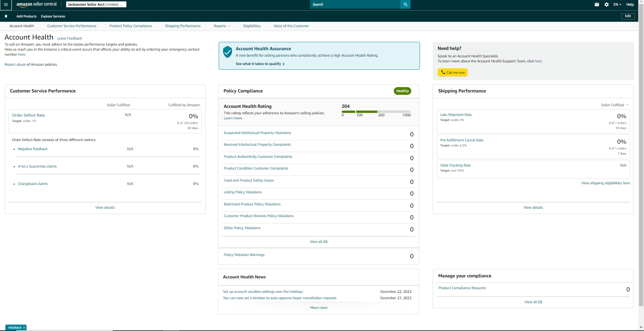This screenshot has height=331, width=644.
Task: Click View shipping eligibilities here link
Action: point(605,183)
